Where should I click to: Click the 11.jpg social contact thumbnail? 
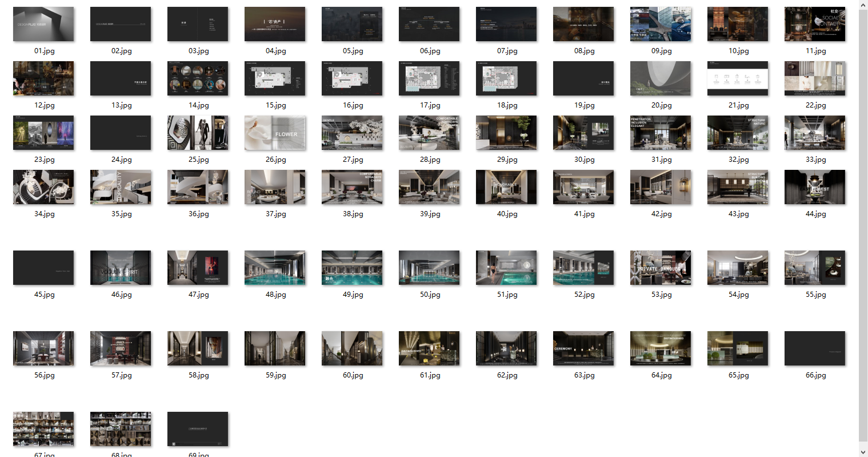pos(815,24)
